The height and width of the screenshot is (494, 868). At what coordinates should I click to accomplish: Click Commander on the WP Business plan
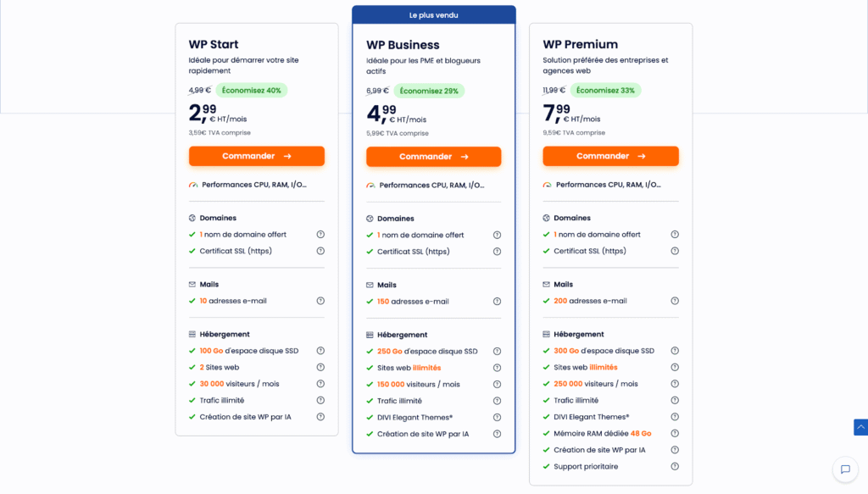point(434,157)
